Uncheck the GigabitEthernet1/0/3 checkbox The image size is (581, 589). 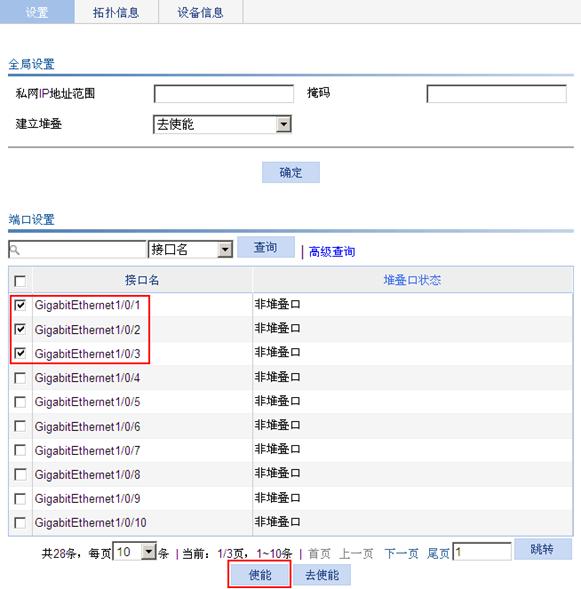coord(20,353)
